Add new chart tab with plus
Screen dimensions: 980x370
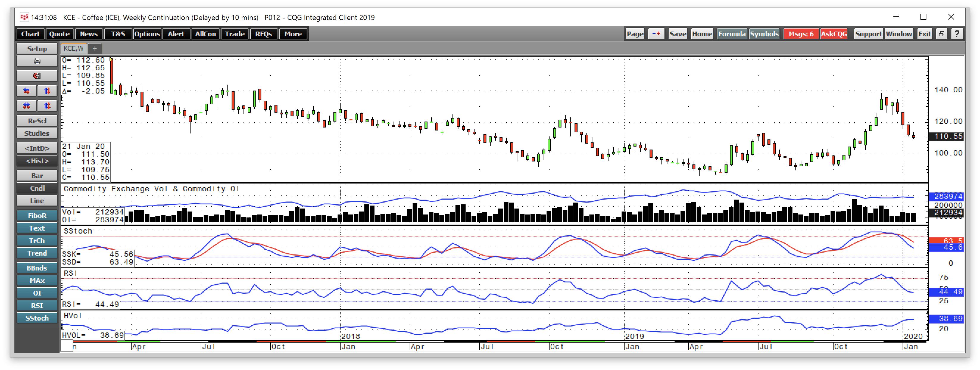(95, 48)
